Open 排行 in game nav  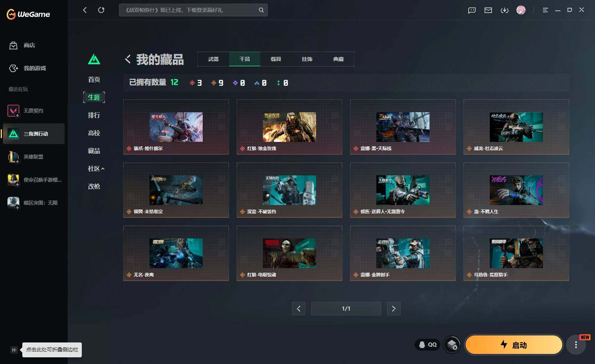pos(94,115)
